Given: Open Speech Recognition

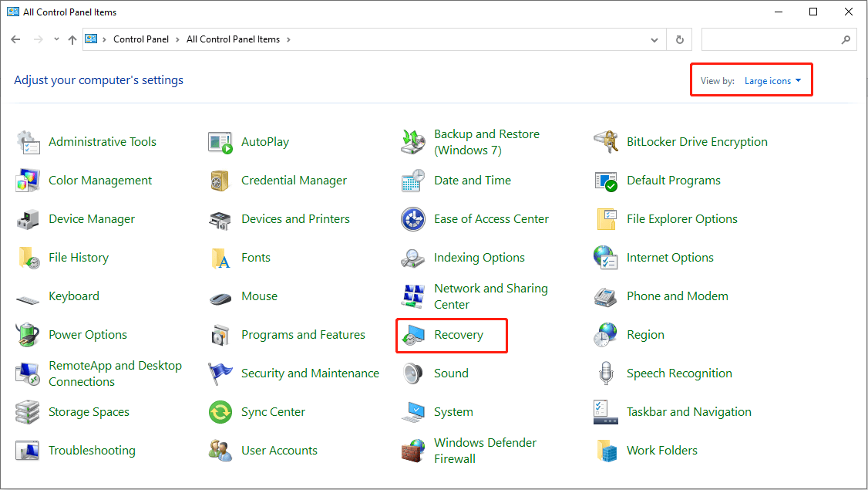Looking at the screenshot, I should [x=679, y=373].
